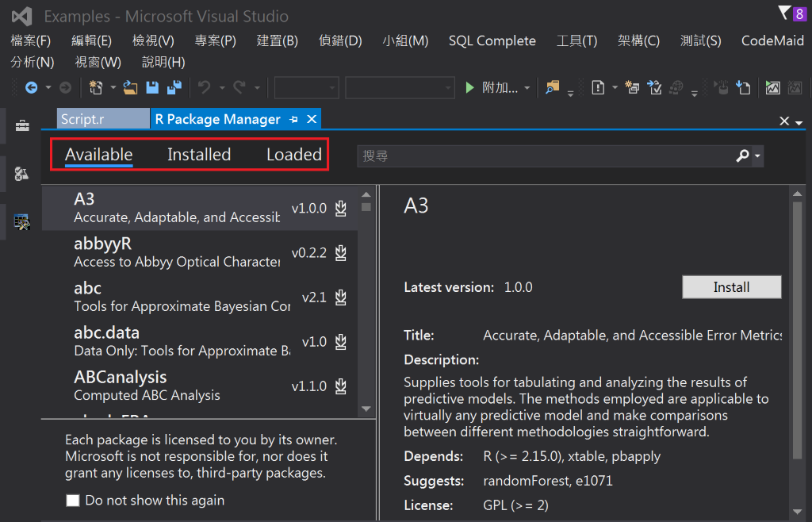812x522 pixels.
Task: Click the package list scroll down arrow
Action: (366, 409)
